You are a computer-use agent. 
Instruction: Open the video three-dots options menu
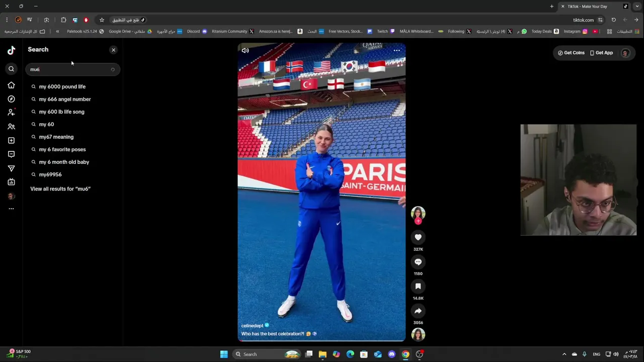[x=396, y=50]
